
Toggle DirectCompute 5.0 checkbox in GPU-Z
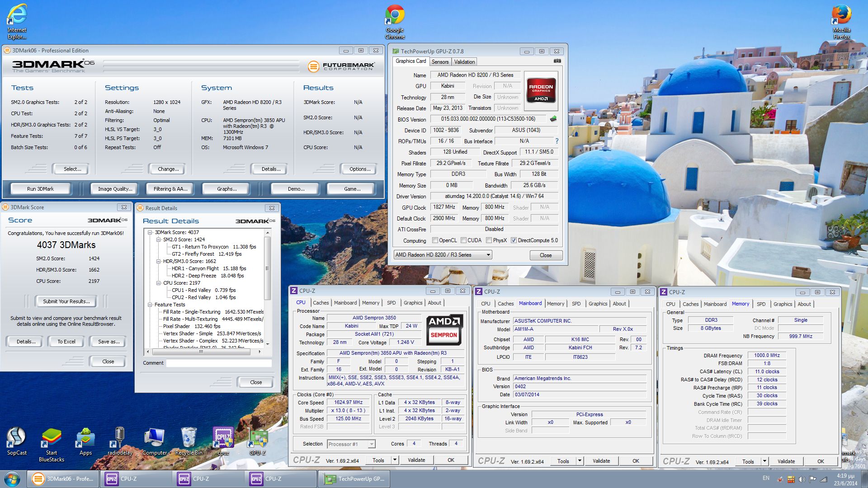click(x=514, y=240)
